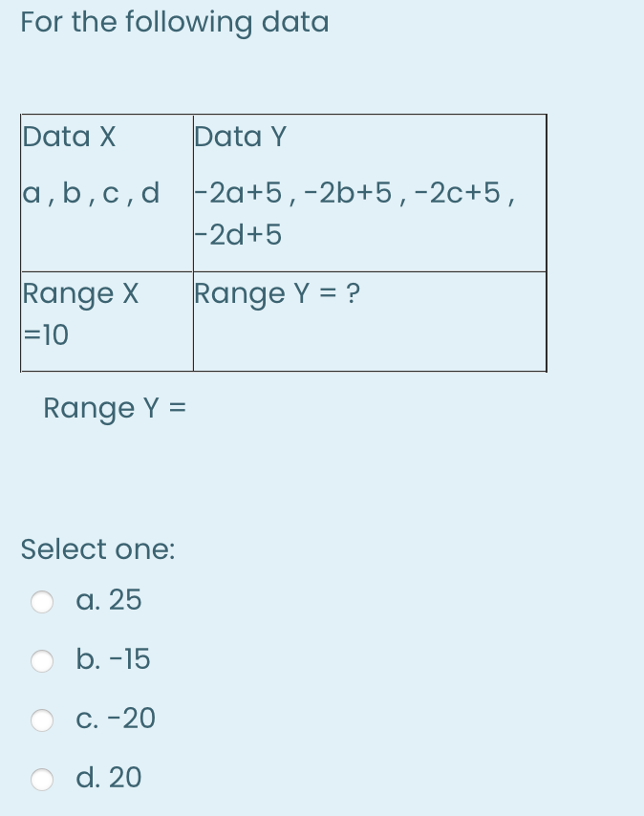The width and height of the screenshot is (644, 816).
Task: Click the 'Data X' table header cell
Action: tap(69, 137)
